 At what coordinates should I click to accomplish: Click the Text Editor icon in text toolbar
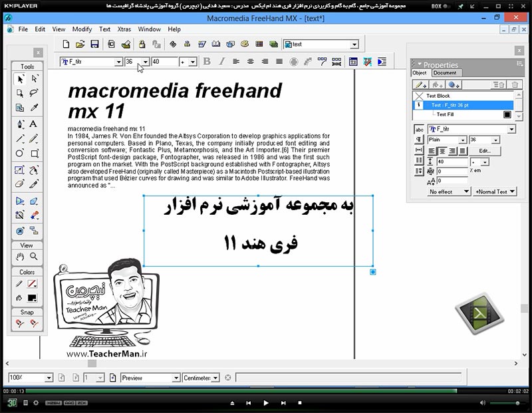coord(353,62)
